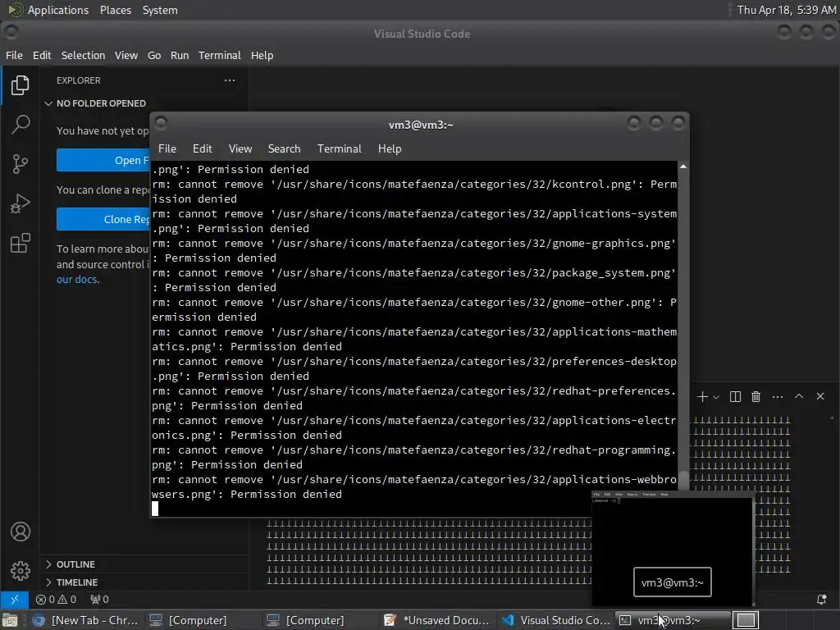Image resolution: width=840 pixels, height=630 pixels.
Task: Open the terminal window Search menu
Action: (284, 149)
